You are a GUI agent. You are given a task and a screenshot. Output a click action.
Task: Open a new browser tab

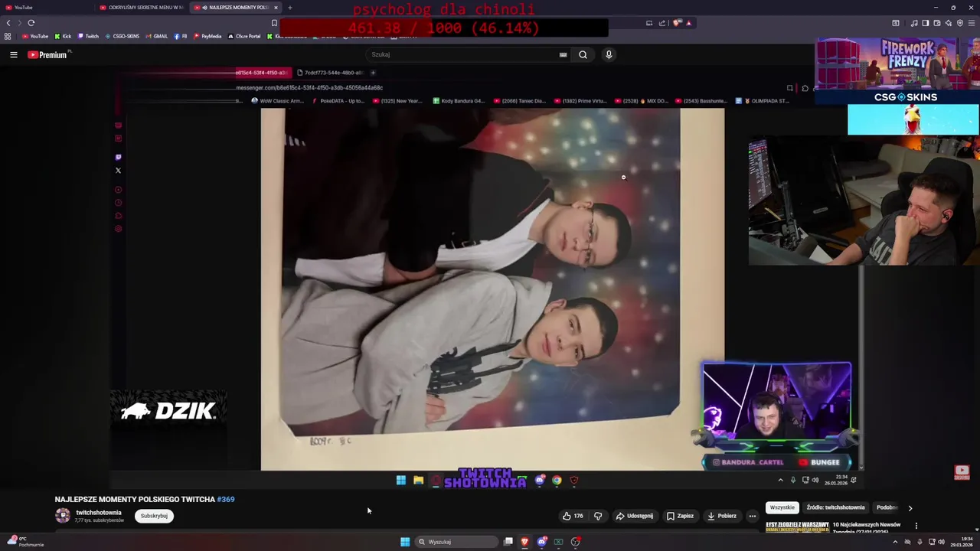point(289,8)
